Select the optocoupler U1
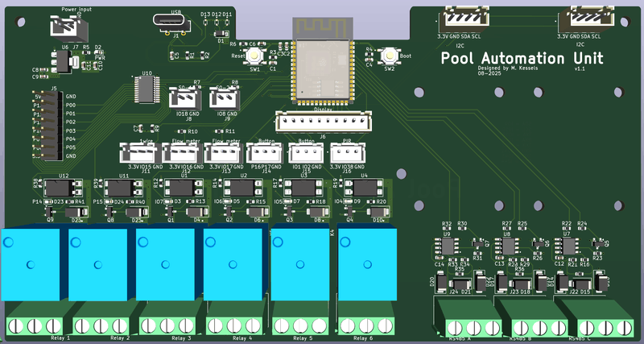 (184, 188)
